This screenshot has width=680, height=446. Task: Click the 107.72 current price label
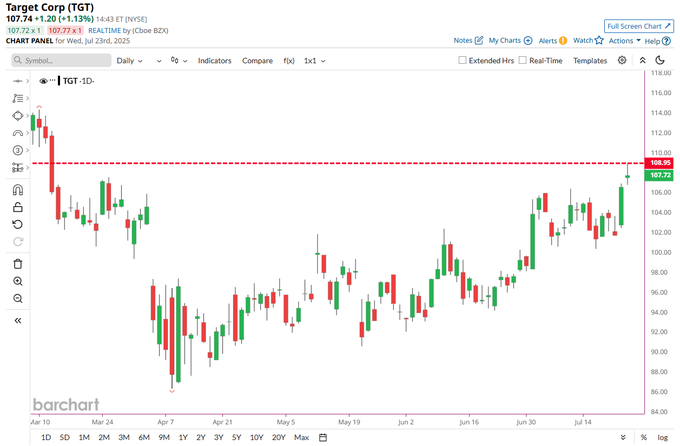coord(660,175)
